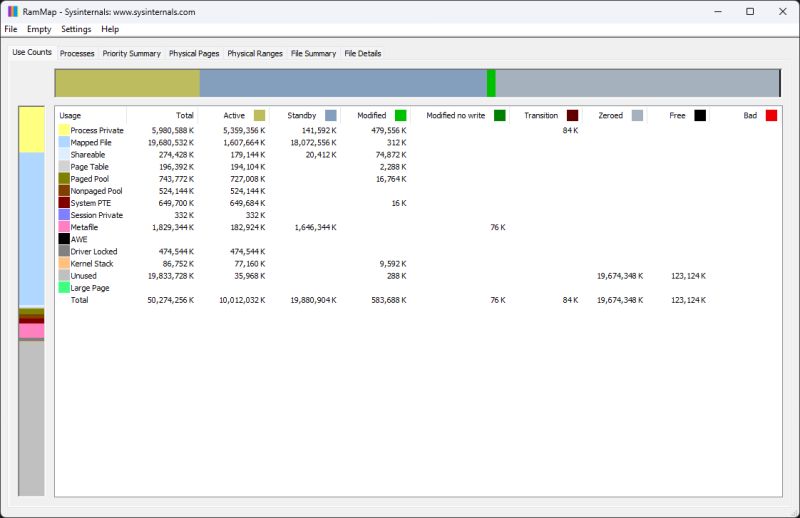800x518 pixels.
Task: Click the Mapped File row swatch
Action: pyautogui.click(x=64, y=142)
